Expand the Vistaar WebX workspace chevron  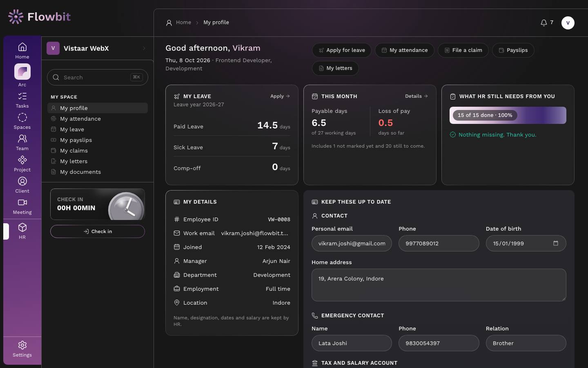click(x=144, y=48)
